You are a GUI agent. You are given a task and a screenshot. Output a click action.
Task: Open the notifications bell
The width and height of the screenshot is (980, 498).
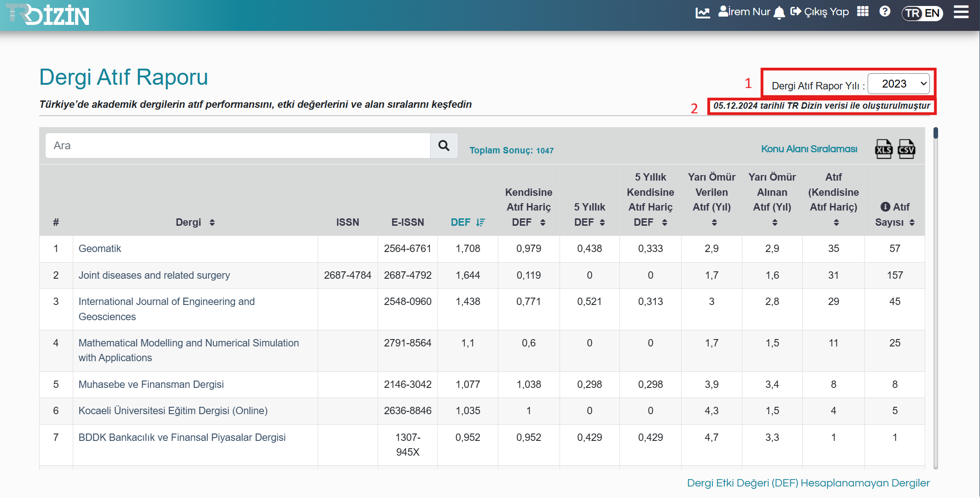click(779, 12)
